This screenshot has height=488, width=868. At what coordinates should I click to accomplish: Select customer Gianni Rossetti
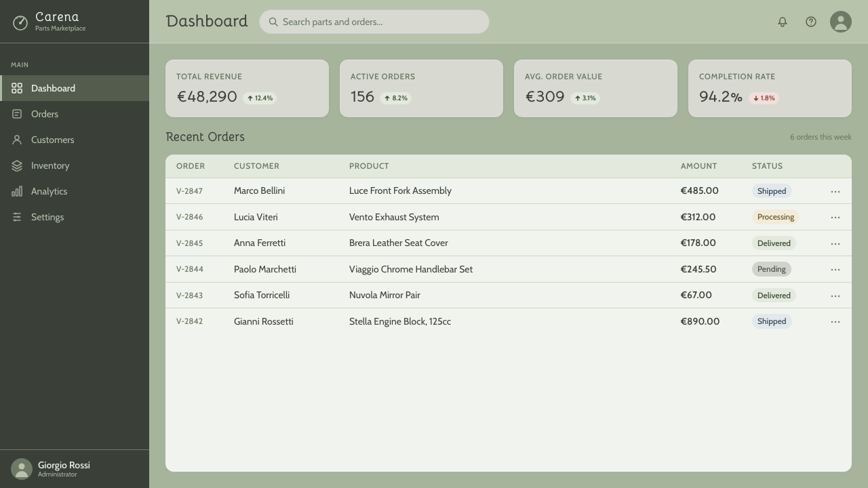tap(264, 321)
